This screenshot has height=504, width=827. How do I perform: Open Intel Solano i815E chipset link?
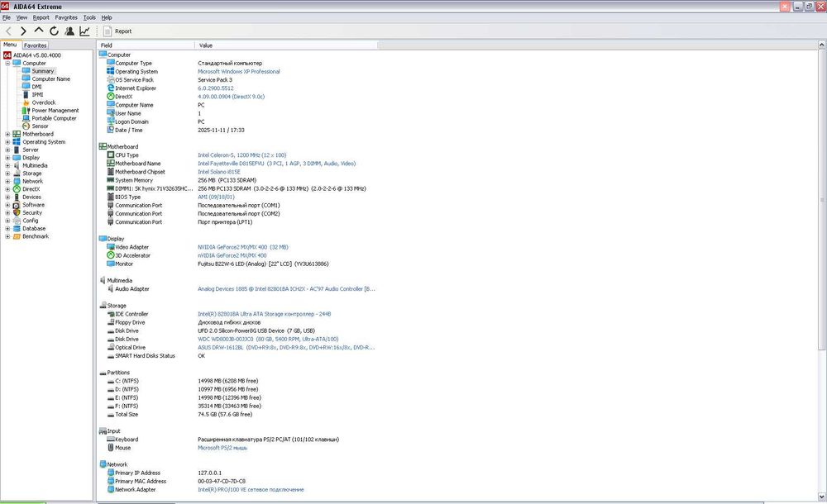point(219,173)
